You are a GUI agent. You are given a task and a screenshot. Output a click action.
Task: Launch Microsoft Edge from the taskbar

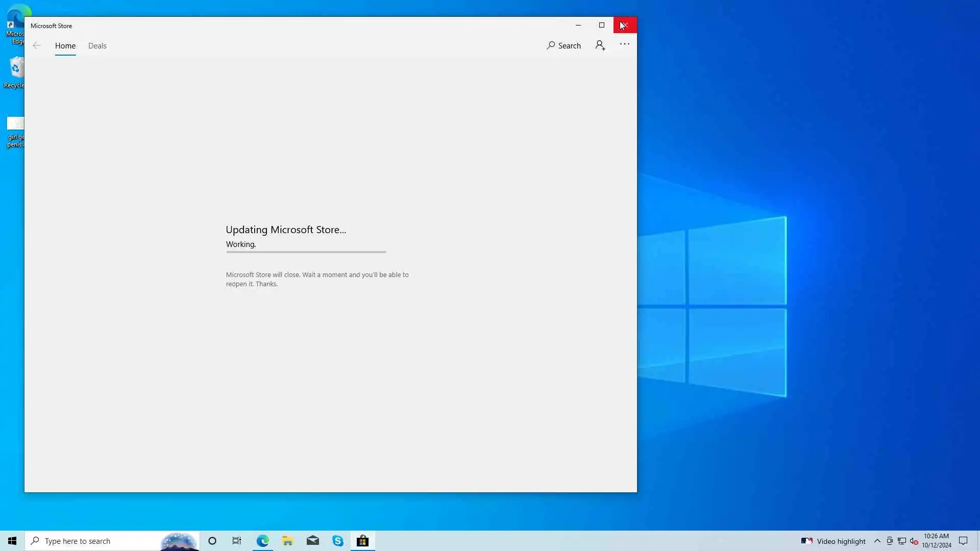(262, 541)
